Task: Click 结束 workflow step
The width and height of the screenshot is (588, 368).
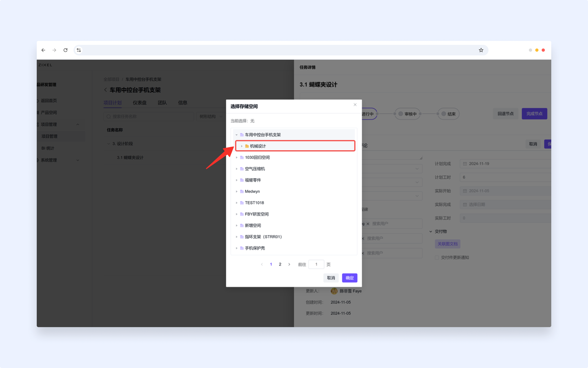Action: pyautogui.click(x=448, y=114)
